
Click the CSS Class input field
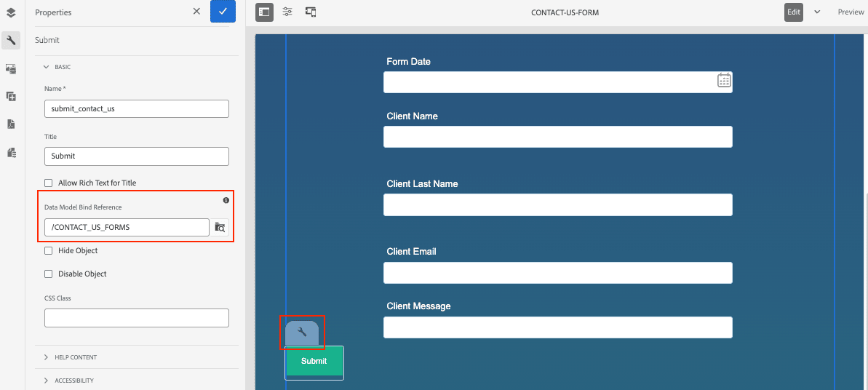(137, 318)
